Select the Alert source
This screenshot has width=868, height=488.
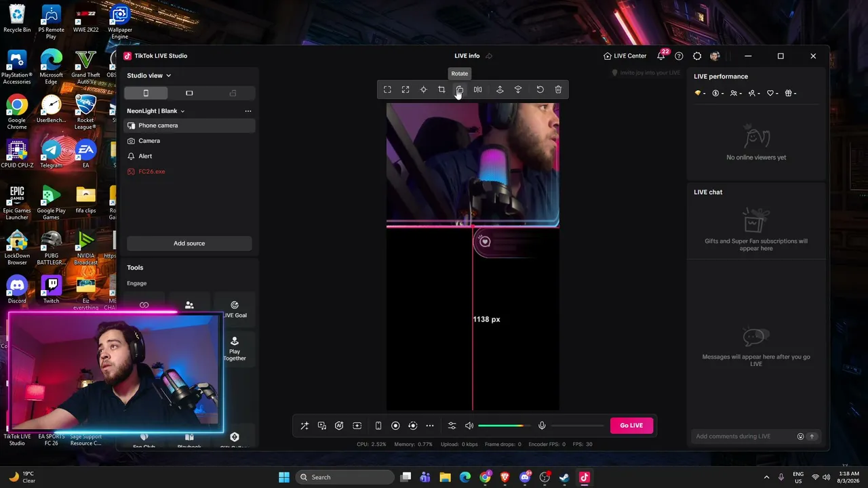coord(189,157)
